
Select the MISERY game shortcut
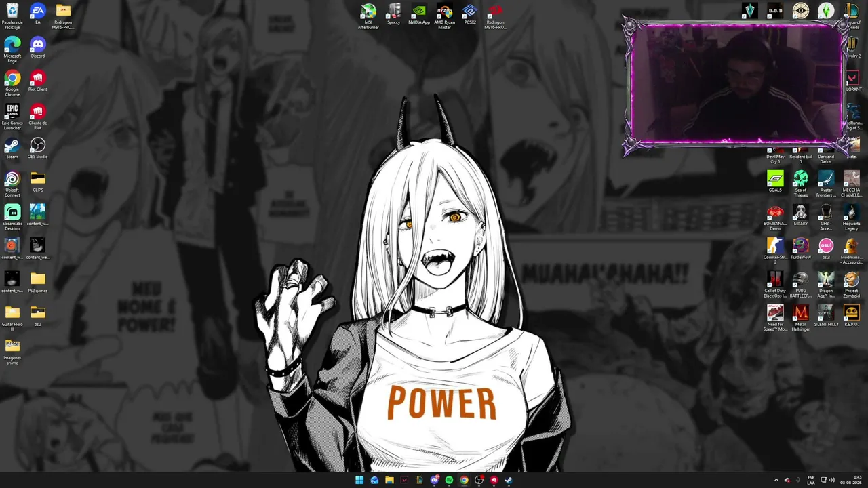pos(801,216)
